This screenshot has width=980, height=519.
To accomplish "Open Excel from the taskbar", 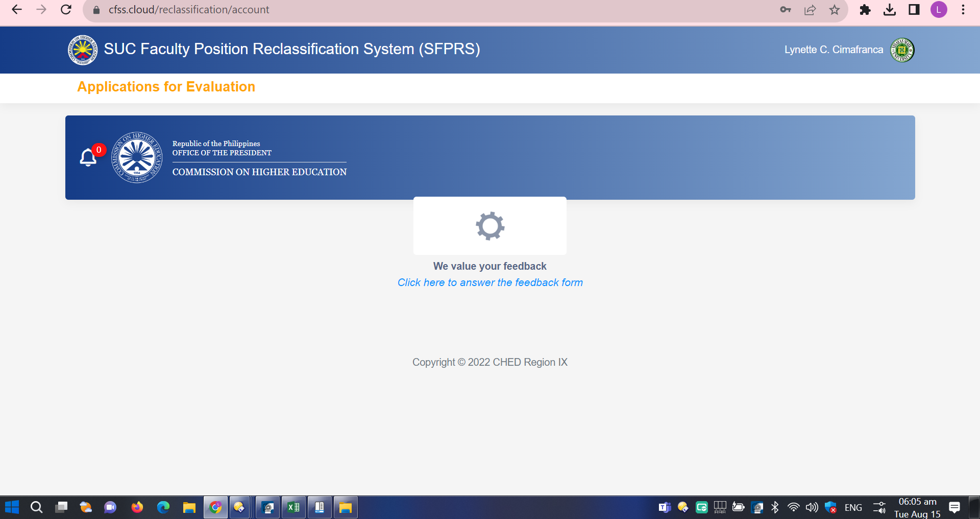I will pos(293,507).
